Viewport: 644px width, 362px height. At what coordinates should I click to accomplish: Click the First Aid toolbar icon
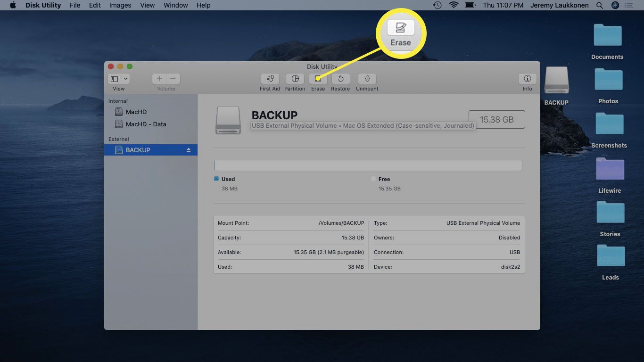pos(270,79)
